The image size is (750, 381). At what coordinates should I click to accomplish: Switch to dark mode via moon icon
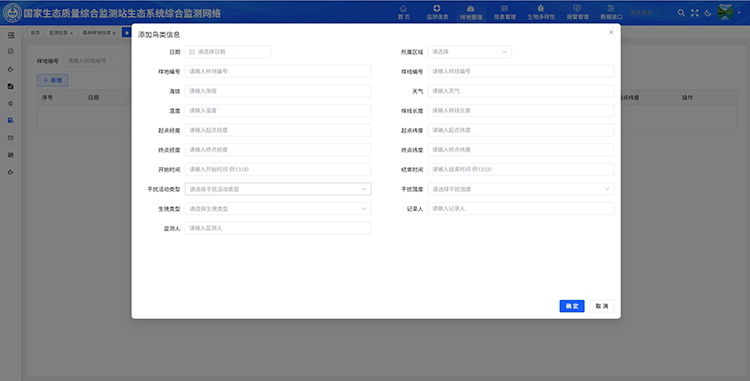[x=708, y=13]
